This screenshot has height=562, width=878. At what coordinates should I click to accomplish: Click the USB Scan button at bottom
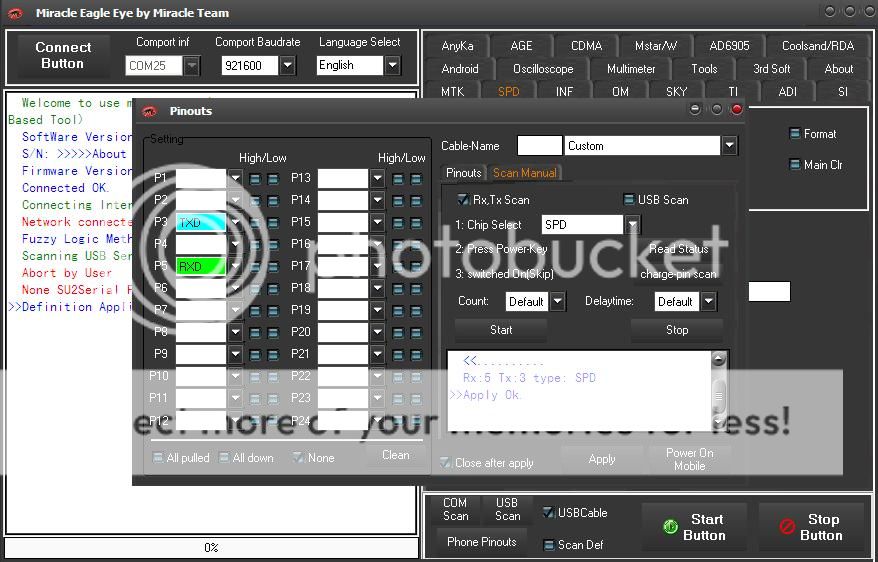tap(507, 510)
